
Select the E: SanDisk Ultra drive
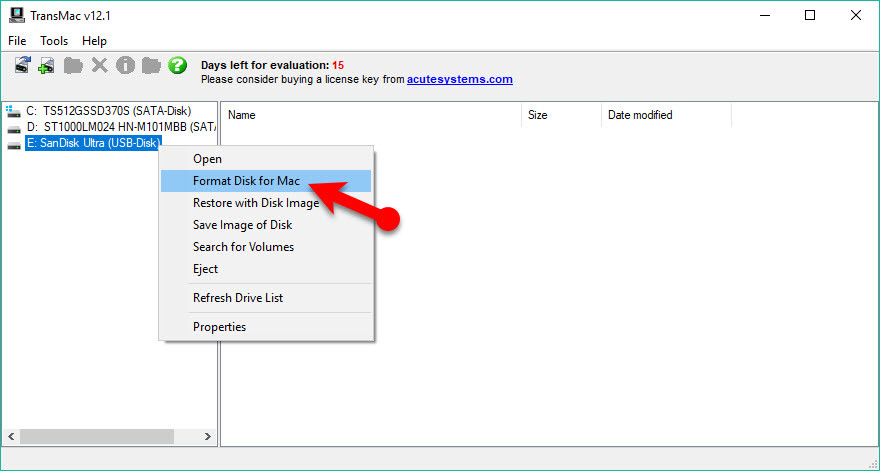[x=93, y=143]
